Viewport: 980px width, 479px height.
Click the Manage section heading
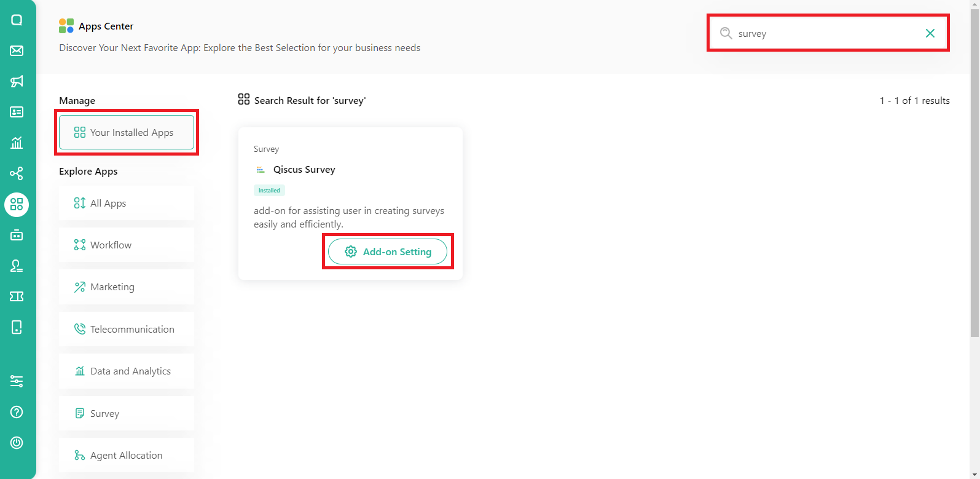(x=77, y=100)
